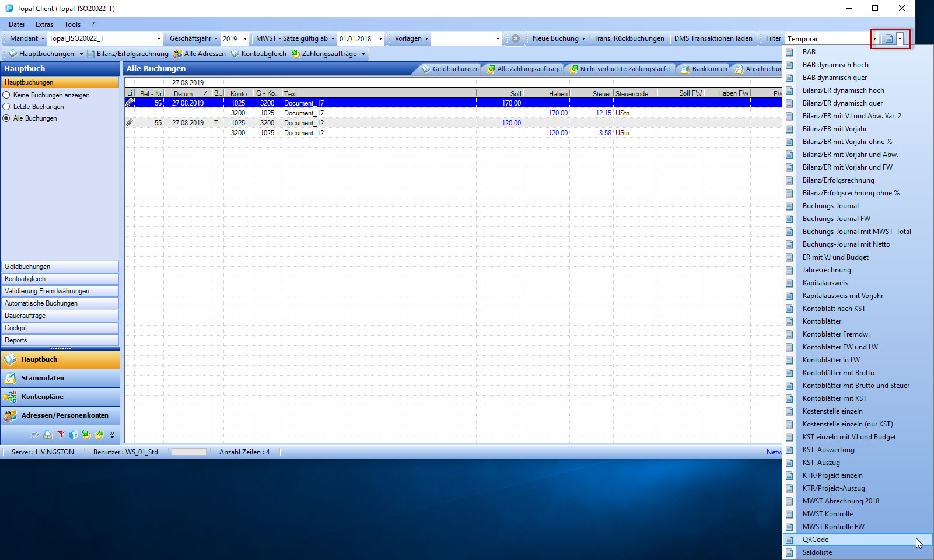This screenshot has height=560, width=934.
Task: Choose QRCode from the report list
Action: tap(815, 540)
